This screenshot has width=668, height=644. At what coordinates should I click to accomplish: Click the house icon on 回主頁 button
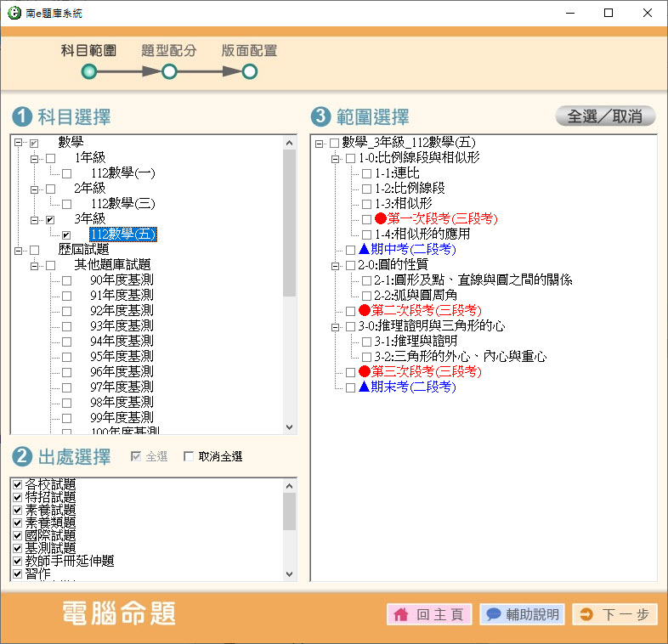[x=401, y=615]
